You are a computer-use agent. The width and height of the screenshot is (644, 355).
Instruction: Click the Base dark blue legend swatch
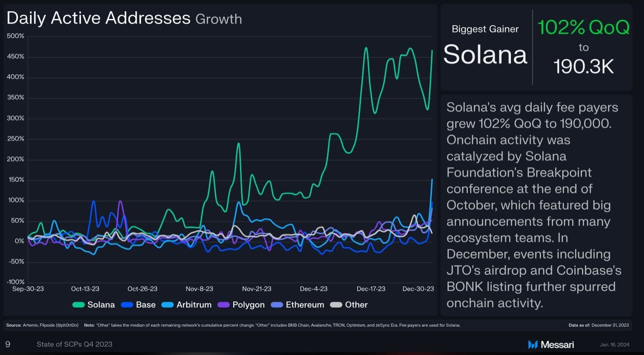pyautogui.click(x=127, y=305)
